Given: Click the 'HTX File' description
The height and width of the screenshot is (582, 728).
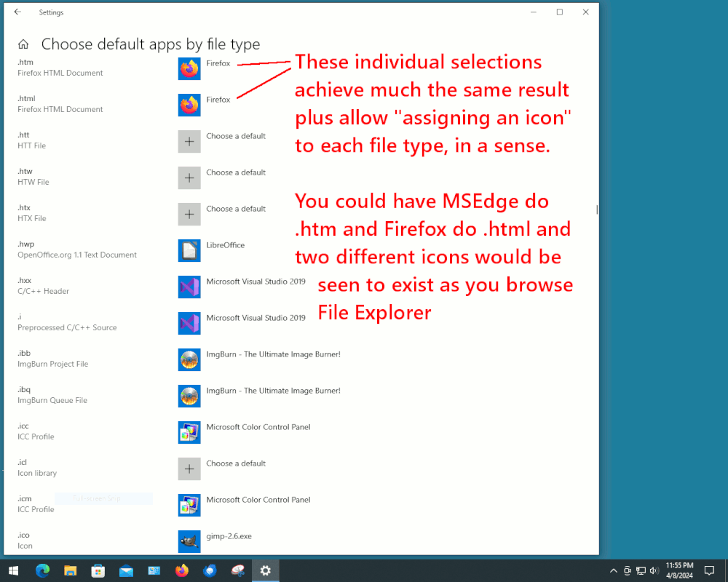Looking at the screenshot, I should pyautogui.click(x=32, y=218).
